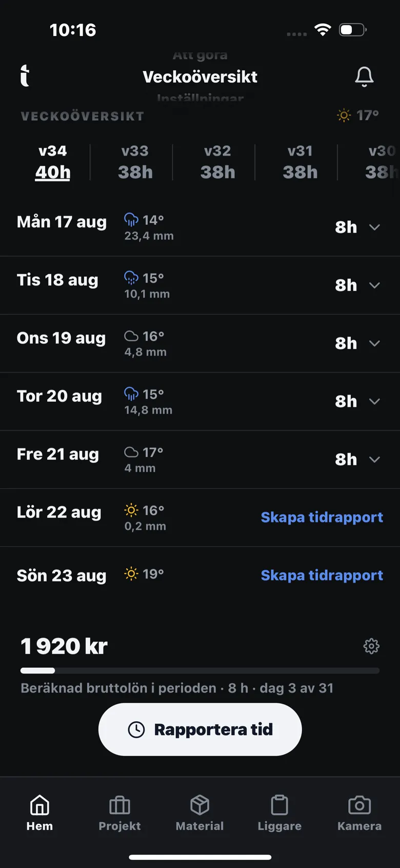400x868 pixels.
Task: Tap the sun weather icon showing 17°
Action: click(344, 115)
